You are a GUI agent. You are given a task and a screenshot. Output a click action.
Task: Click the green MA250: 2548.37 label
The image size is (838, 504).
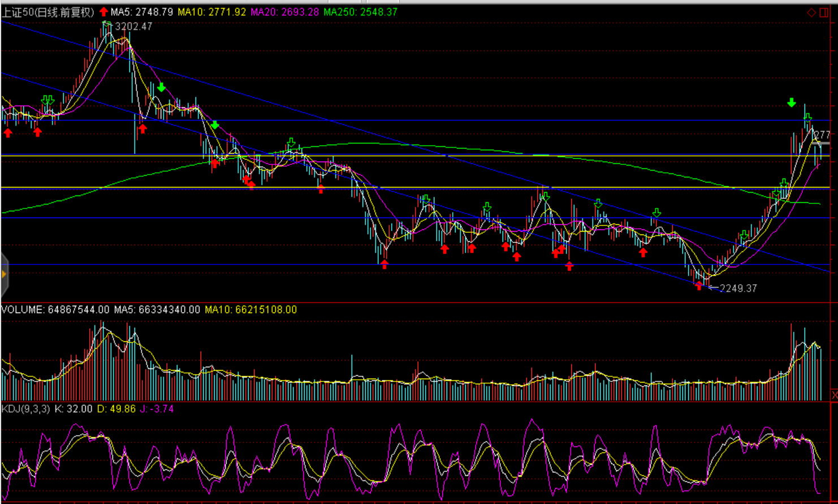pos(360,12)
